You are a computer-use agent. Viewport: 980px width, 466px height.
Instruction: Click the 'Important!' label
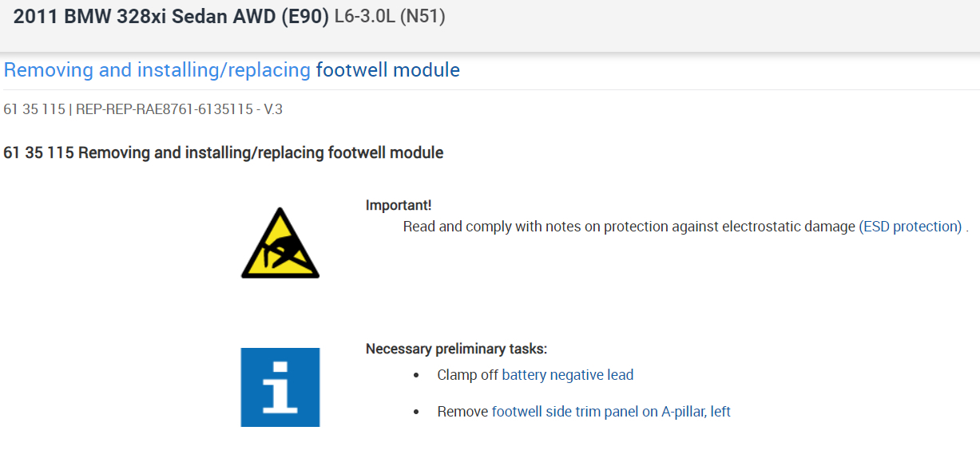(399, 206)
